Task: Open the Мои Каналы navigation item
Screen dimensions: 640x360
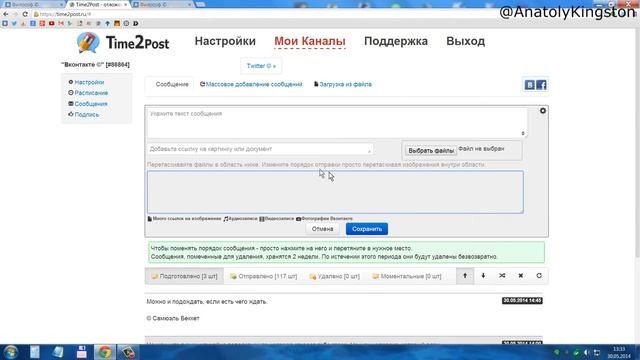Action: click(310, 41)
